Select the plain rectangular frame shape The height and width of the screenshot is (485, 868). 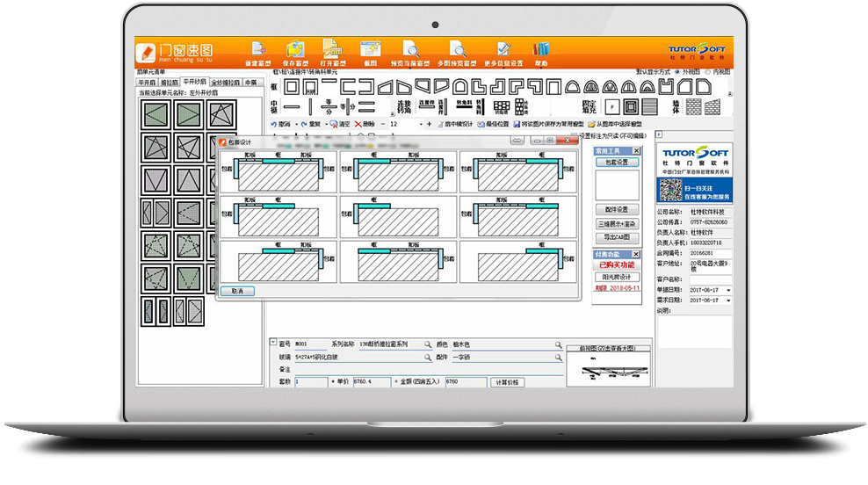pos(292,87)
